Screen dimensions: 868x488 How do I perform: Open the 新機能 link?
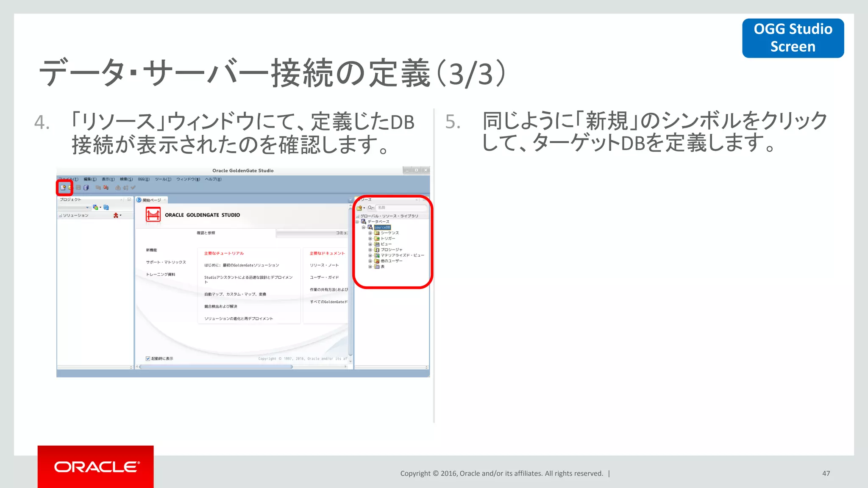tap(151, 250)
